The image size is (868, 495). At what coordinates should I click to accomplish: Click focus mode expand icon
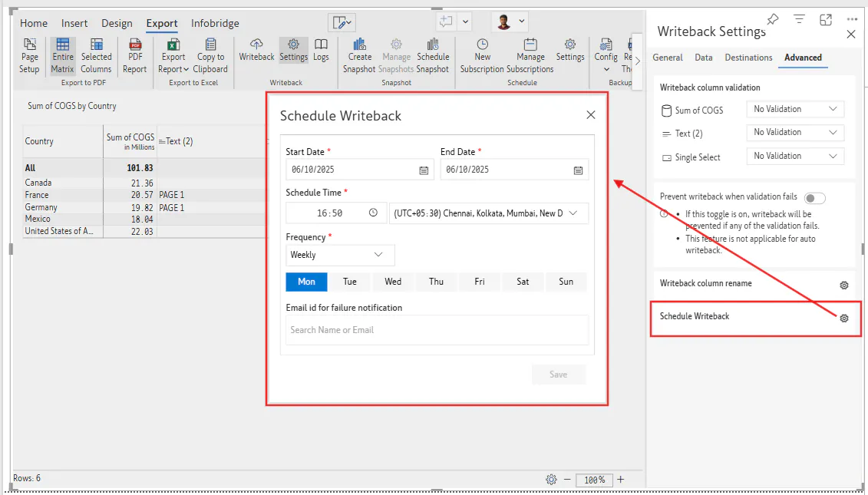point(825,19)
